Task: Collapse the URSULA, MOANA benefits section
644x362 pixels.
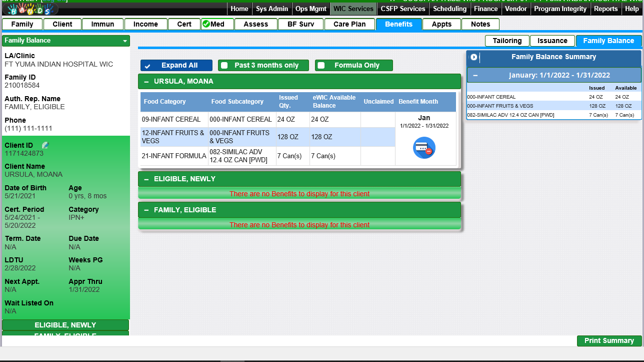Action: pos(146,82)
